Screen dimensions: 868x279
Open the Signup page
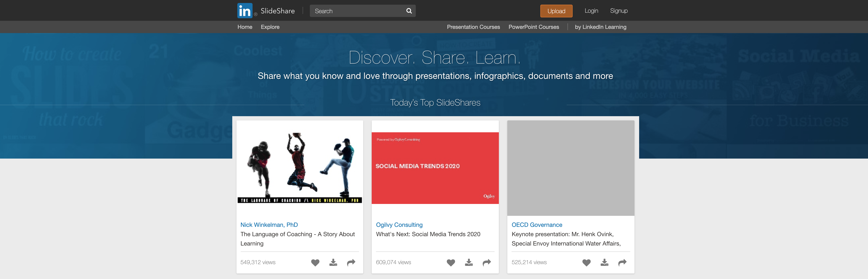pos(619,10)
